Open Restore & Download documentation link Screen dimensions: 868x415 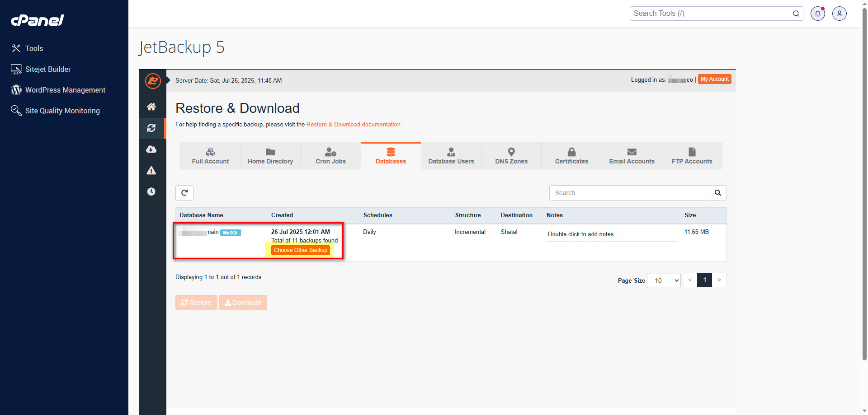354,125
